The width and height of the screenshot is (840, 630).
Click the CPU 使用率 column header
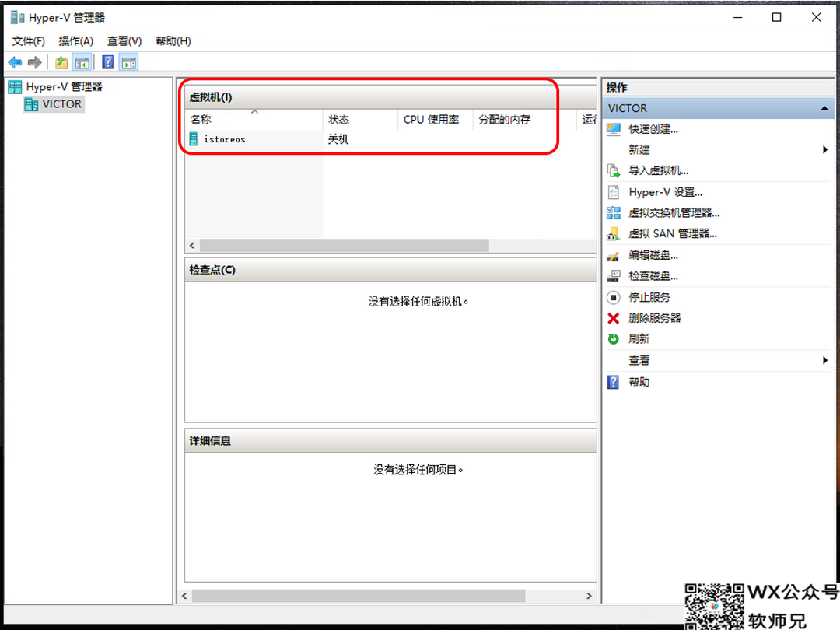point(436,120)
